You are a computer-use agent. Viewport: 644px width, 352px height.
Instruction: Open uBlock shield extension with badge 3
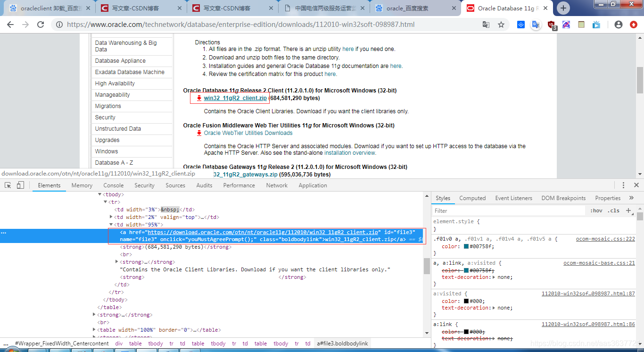(x=552, y=25)
